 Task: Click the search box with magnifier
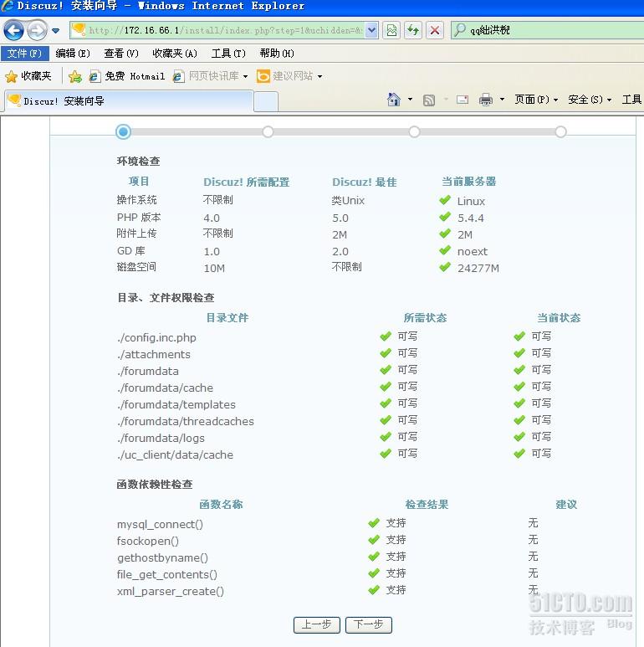(x=548, y=30)
